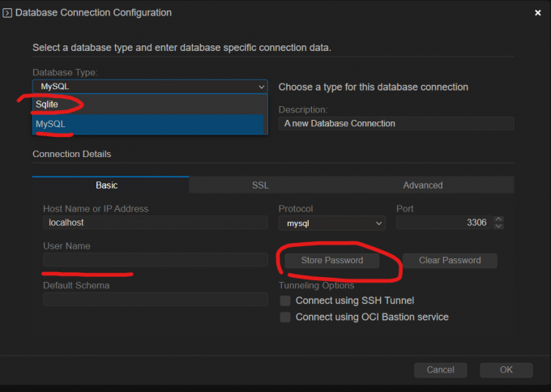
Task: Switch to the SSL tab
Action: [x=260, y=185]
